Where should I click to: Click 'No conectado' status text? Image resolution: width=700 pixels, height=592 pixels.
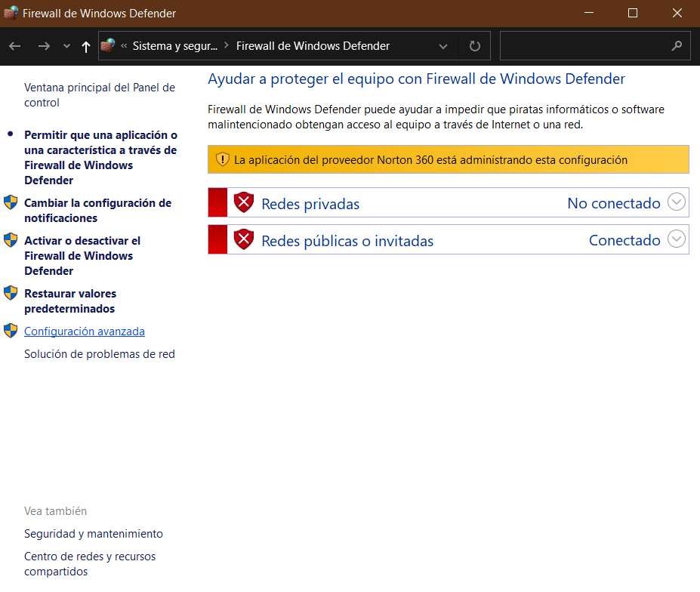point(614,203)
